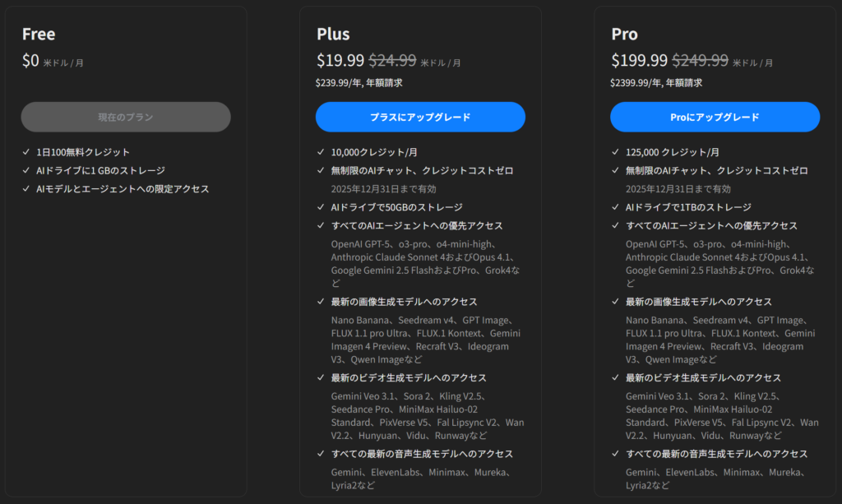This screenshot has width=842, height=504.
Task: Click checkmark next to AIドライブで1TBのストレージ
Action: coord(616,207)
